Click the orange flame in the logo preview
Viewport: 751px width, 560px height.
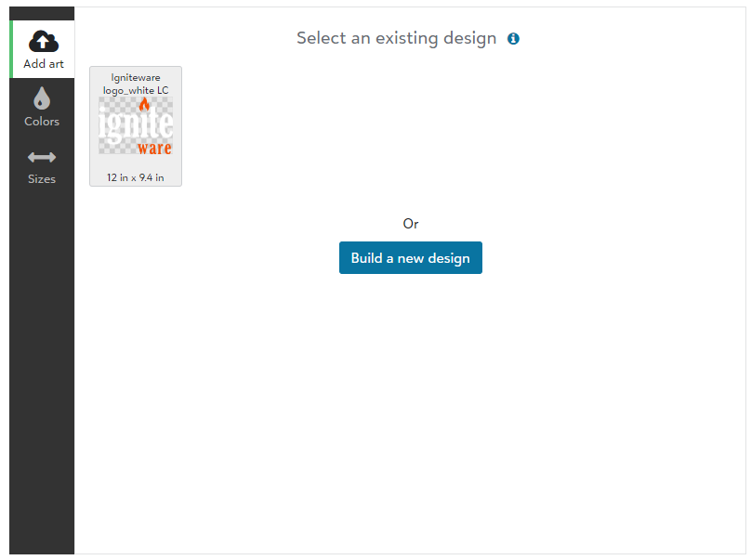pyautogui.click(x=144, y=104)
